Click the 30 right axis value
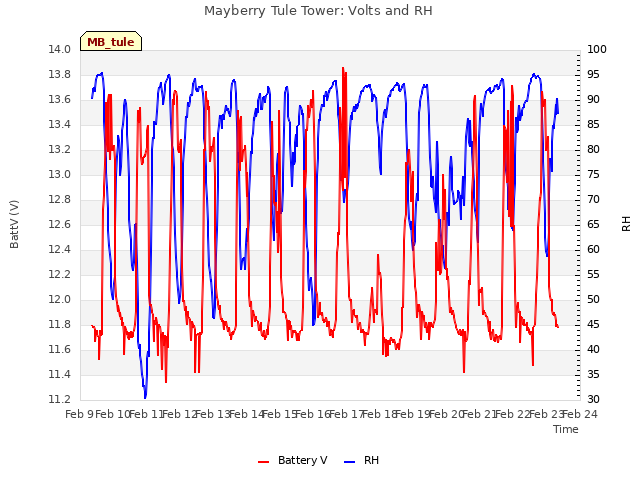Viewport: 640px width, 480px height. click(x=593, y=399)
